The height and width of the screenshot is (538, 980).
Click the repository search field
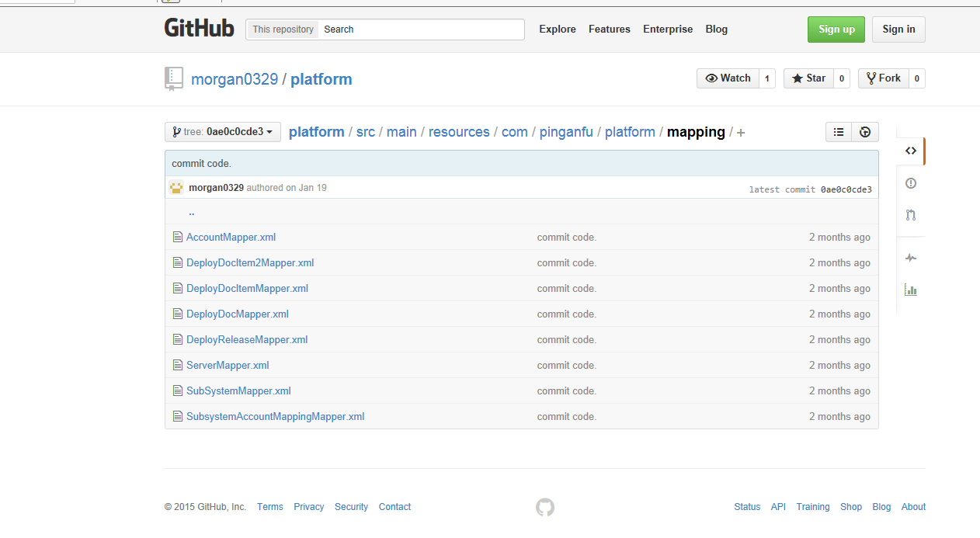click(422, 30)
